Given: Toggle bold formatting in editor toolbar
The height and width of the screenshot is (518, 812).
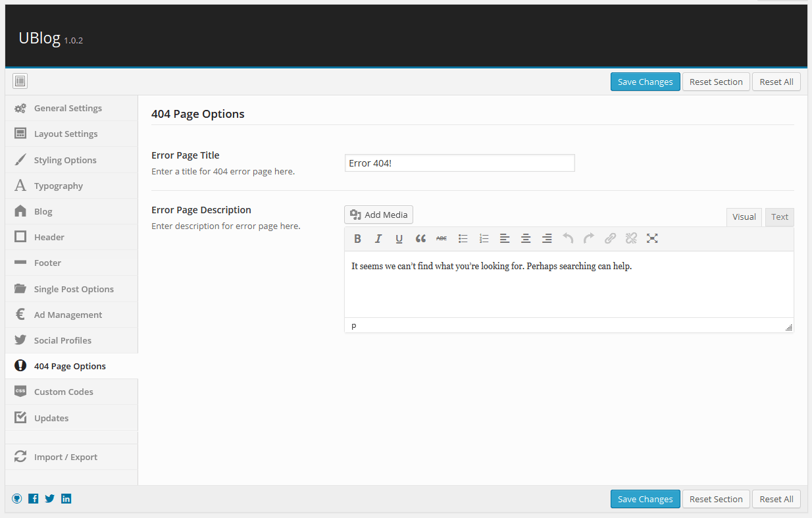Looking at the screenshot, I should pyautogui.click(x=357, y=239).
